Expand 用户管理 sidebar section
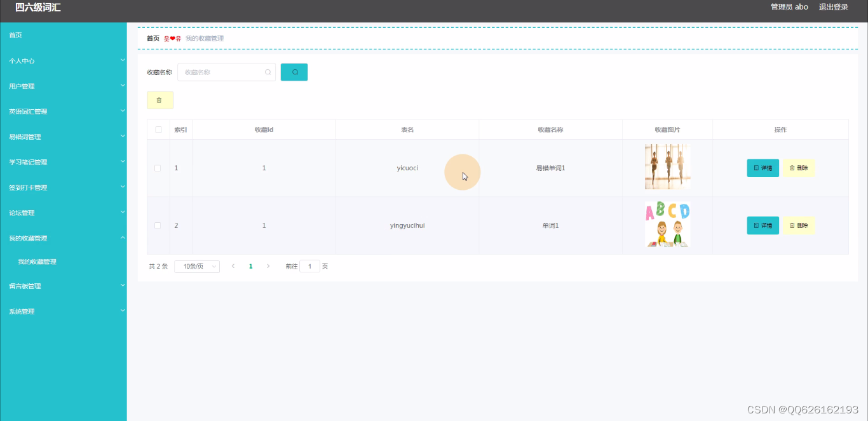The height and width of the screenshot is (421, 868). tap(64, 86)
